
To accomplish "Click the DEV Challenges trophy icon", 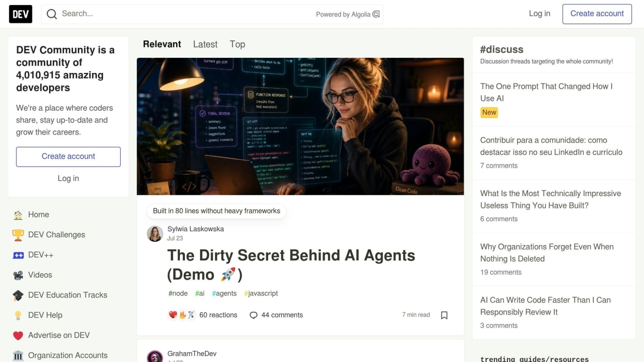I will tap(18, 235).
